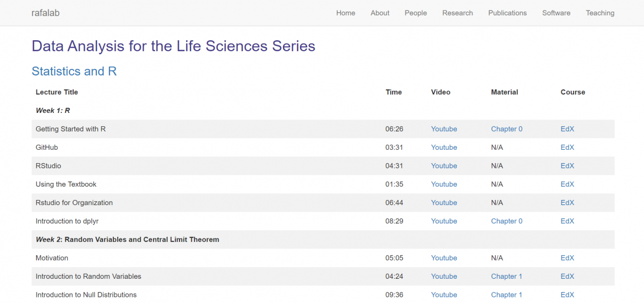Click EdX link for Rstudio for Organization
The width and height of the screenshot is (644, 303).
pos(567,203)
